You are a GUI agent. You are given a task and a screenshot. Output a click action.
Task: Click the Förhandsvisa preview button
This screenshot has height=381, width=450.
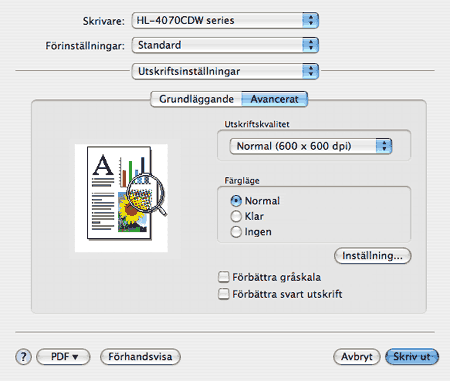140,357
